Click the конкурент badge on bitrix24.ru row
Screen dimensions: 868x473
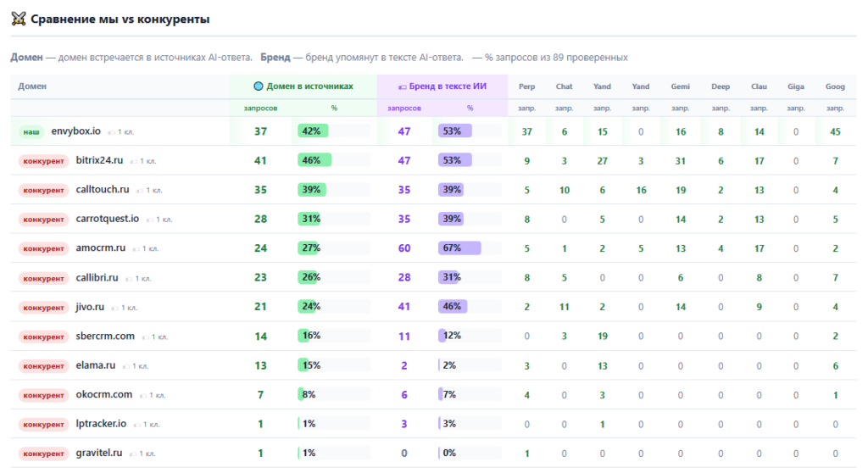(x=44, y=161)
